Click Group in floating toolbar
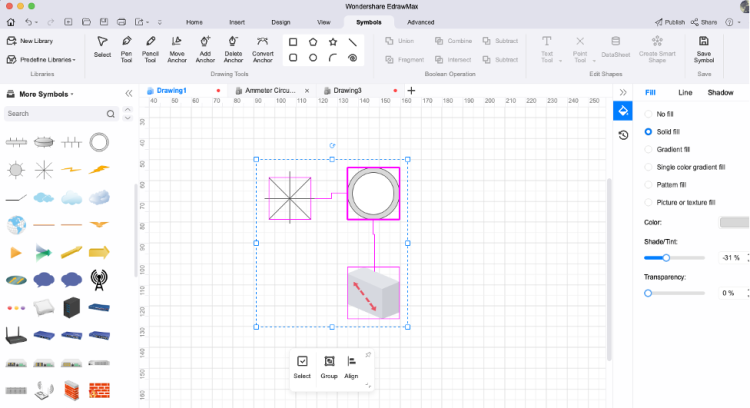Screen dimensions: 750x408 (329, 367)
